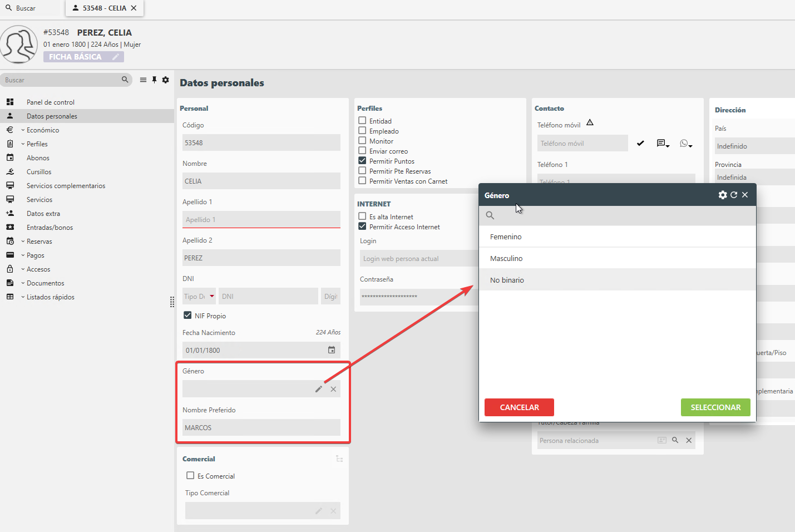The width and height of the screenshot is (795, 532).
Task: Select Datos personales in sidebar
Action: click(x=87, y=116)
